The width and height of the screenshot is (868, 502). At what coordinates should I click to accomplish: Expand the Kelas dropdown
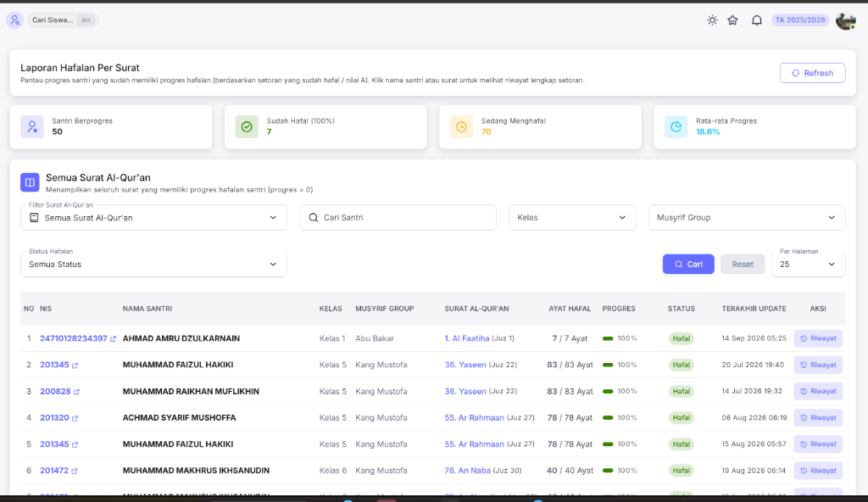(572, 218)
